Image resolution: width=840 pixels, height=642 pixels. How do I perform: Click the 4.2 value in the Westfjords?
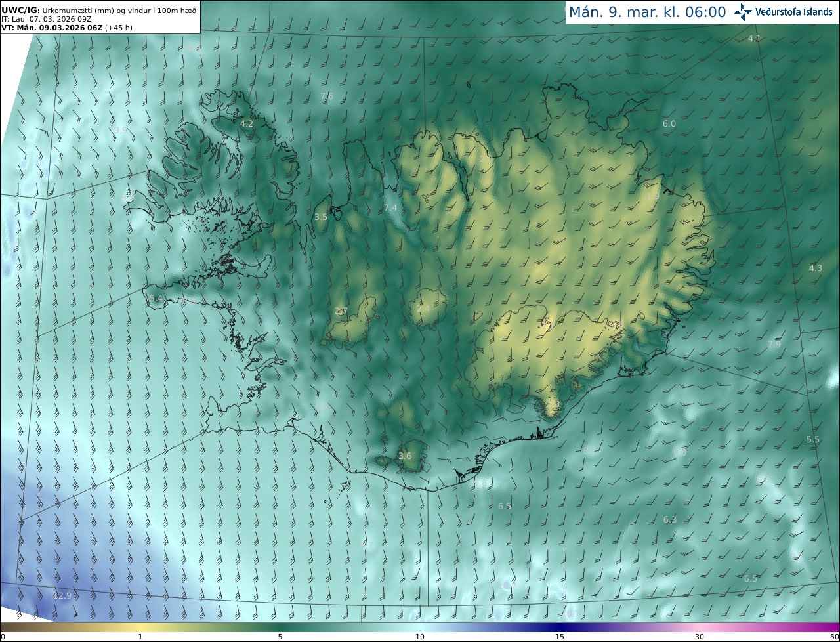pyautogui.click(x=247, y=123)
